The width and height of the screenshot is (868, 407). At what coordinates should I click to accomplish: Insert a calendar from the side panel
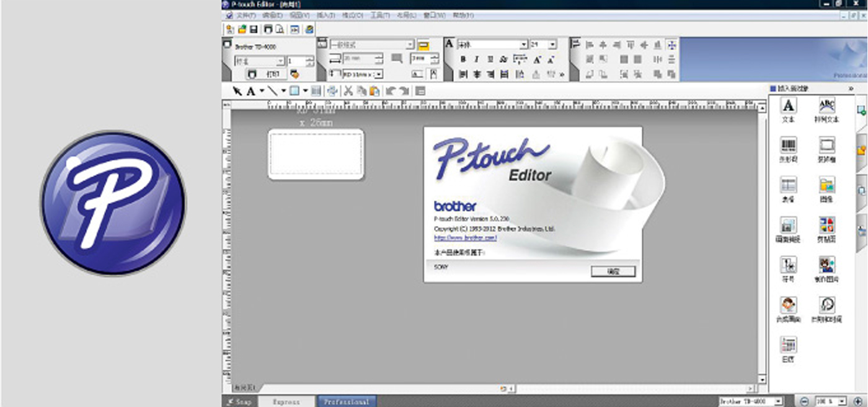tap(788, 349)
